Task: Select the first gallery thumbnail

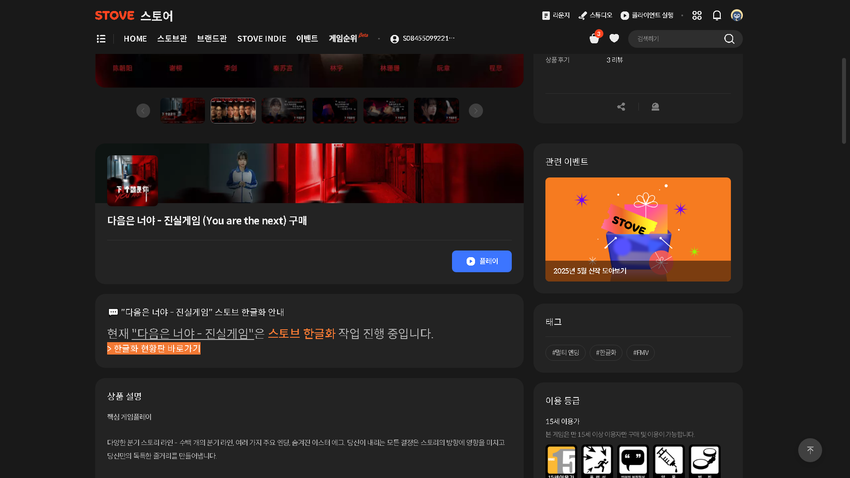Action: tap(182, 111)
